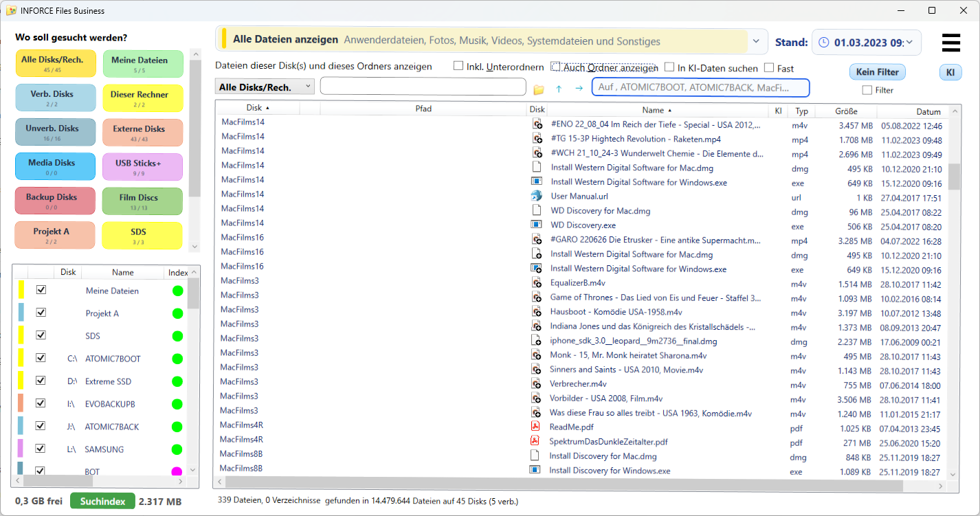Enable the In KI-Daten suchen checkbox
Viewport: 980px width, 516px height.
click(x=669, y=67)
